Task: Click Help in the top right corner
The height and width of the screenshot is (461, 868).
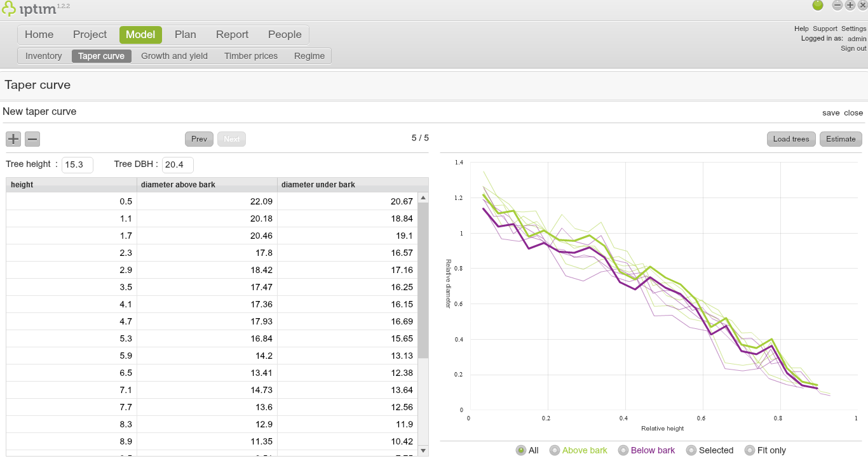Action: 801,28
